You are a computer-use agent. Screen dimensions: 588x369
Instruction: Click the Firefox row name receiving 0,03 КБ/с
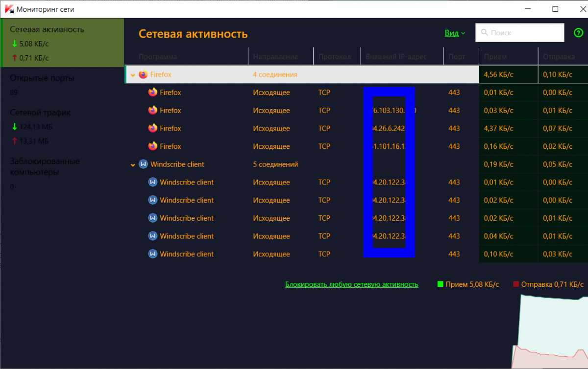[171, 111]
